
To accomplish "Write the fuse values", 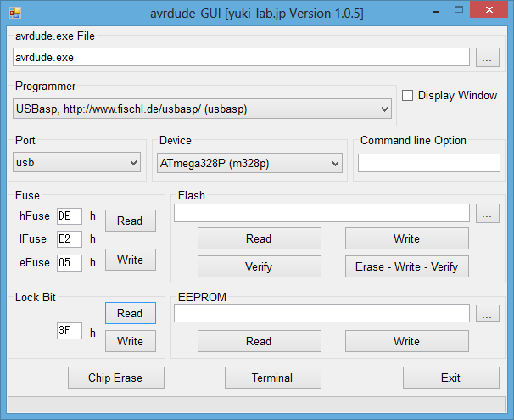I will click(x=130, y=260).
